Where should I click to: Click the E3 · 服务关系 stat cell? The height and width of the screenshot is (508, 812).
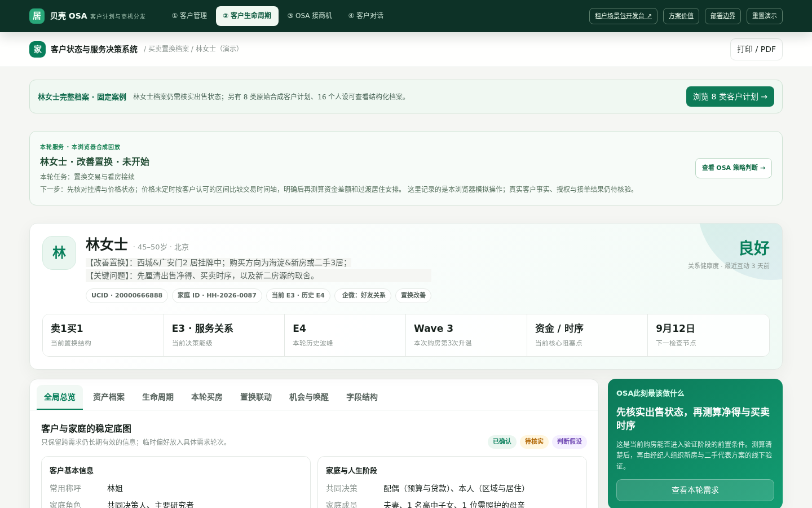[224, 335]
